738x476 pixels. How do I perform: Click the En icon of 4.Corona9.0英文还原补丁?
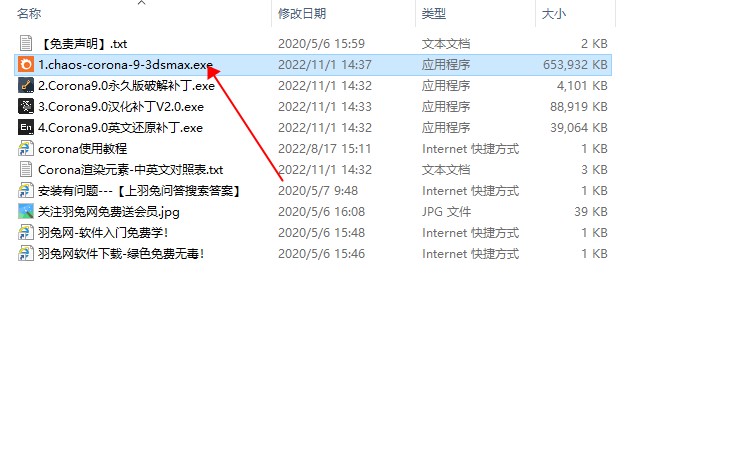[x=26, y=127]
